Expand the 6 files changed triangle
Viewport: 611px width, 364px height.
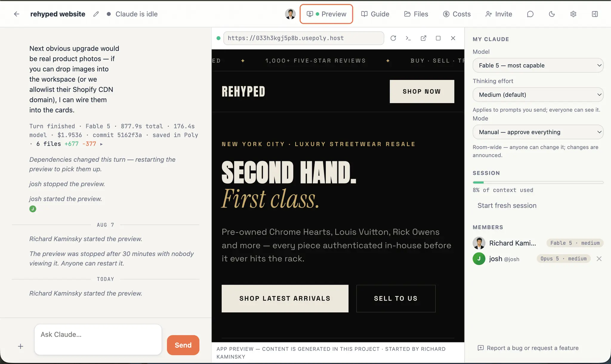coord(101,144)
